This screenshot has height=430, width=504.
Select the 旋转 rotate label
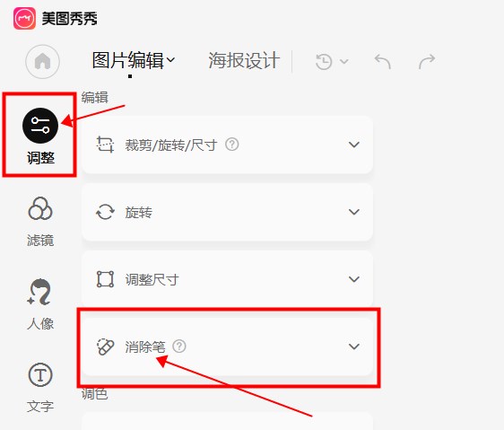click(x=138, y=213)
